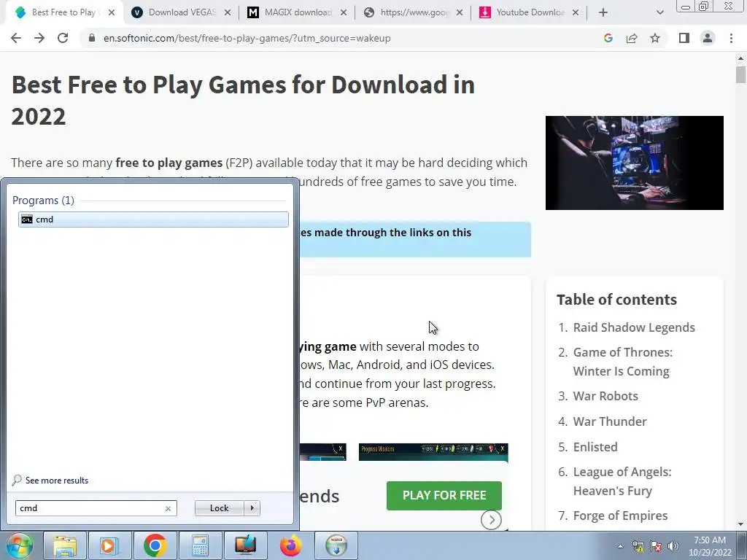
Task: Switch to Youtube Download tab
Action: (x=530, y=12)
